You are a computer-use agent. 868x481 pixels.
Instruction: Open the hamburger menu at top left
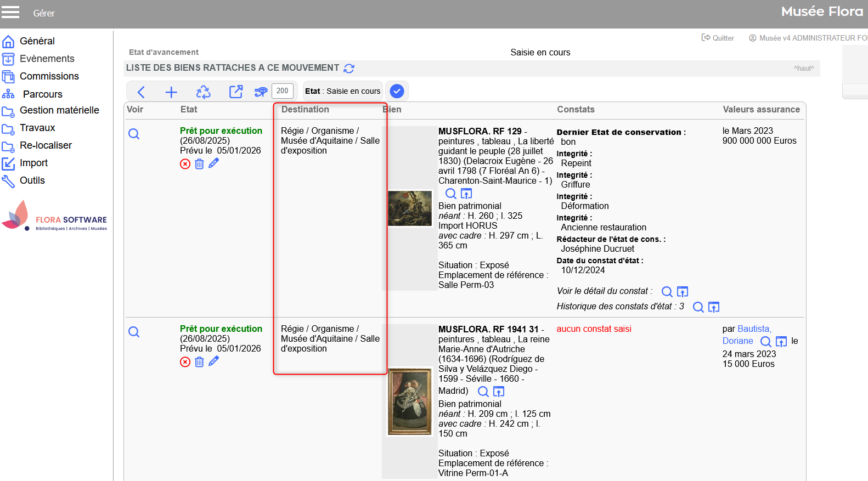coord(10,13)
